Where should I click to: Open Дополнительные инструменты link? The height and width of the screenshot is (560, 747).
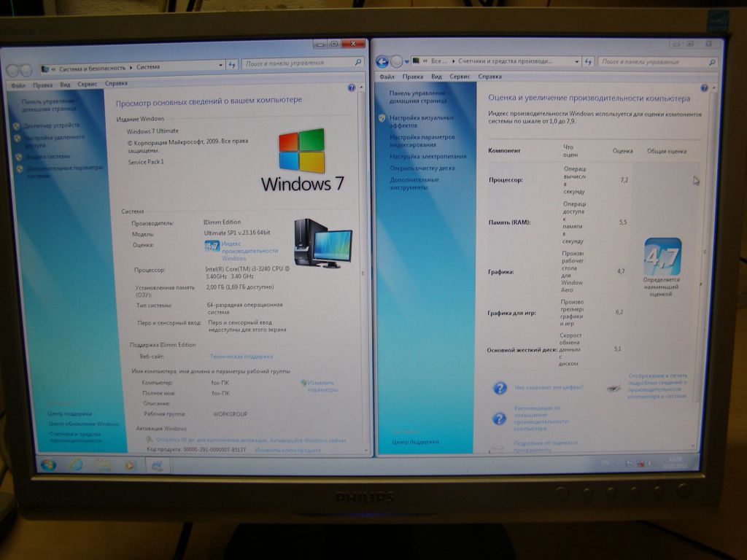pyautogui.click(x=414, y=183)
